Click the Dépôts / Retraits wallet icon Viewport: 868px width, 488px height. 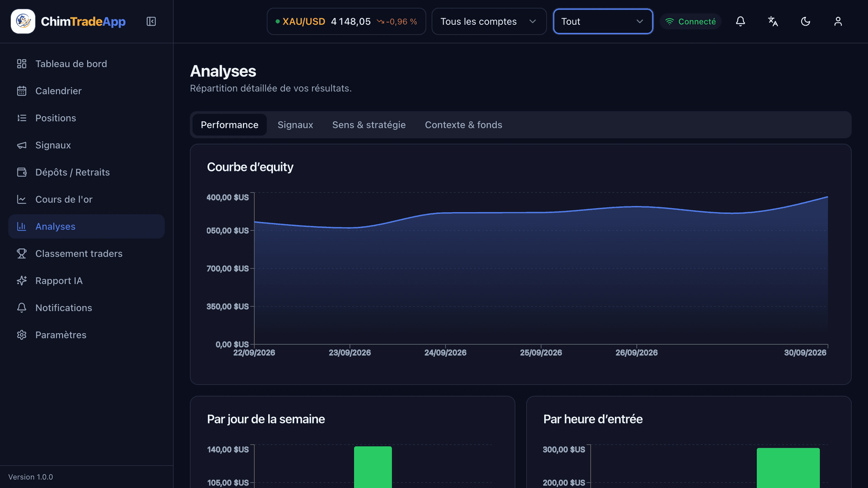(22, 172)
